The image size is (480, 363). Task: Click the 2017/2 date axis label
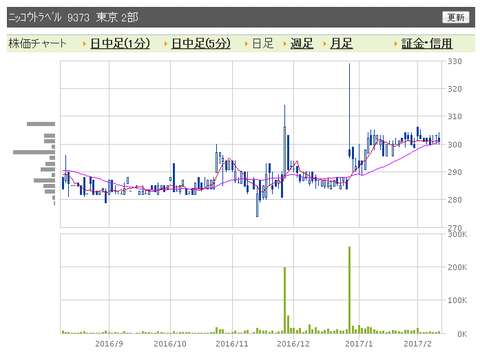pyautogui.click(x=417, y=344)
